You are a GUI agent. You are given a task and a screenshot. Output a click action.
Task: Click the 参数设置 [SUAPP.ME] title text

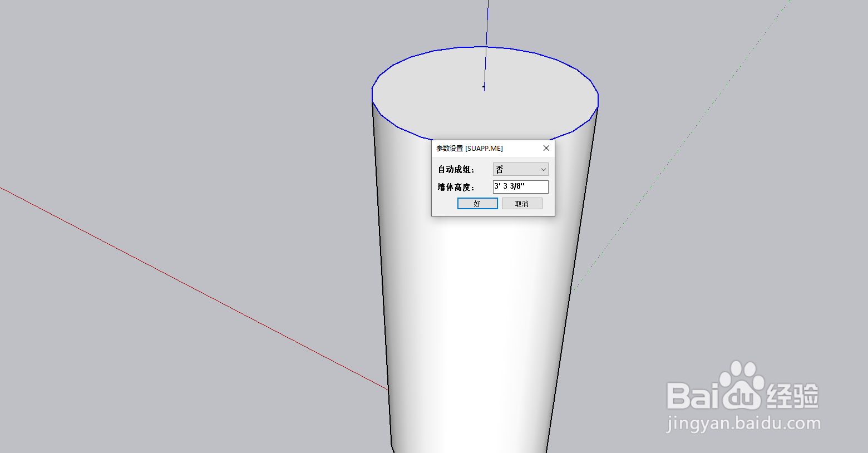[x=470, y=149]
